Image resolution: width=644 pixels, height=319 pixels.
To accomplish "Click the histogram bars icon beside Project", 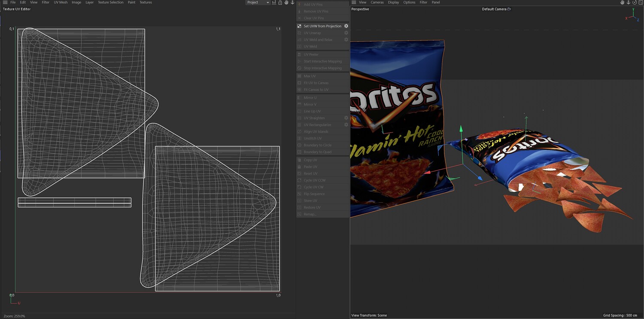I will click(274, 3).
